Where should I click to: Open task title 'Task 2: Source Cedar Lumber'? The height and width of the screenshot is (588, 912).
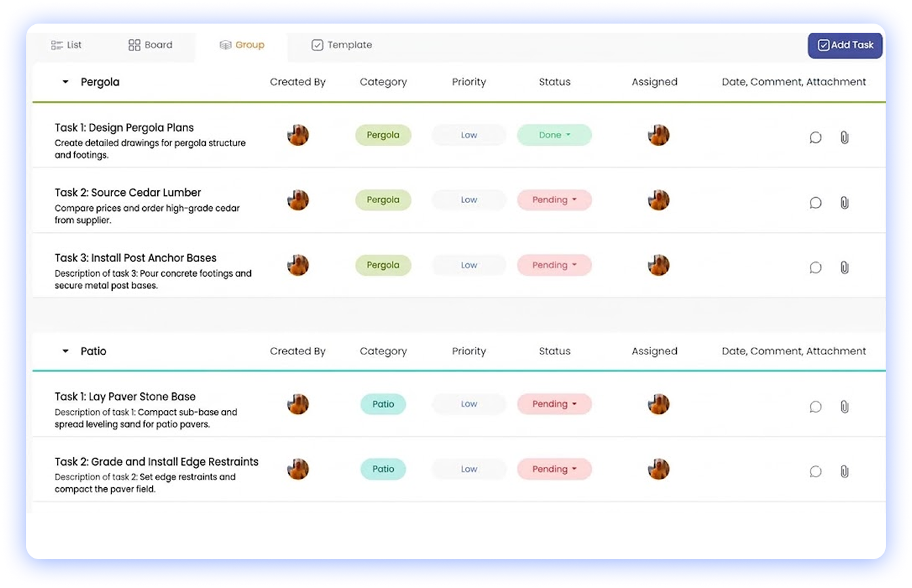[128, 193]
